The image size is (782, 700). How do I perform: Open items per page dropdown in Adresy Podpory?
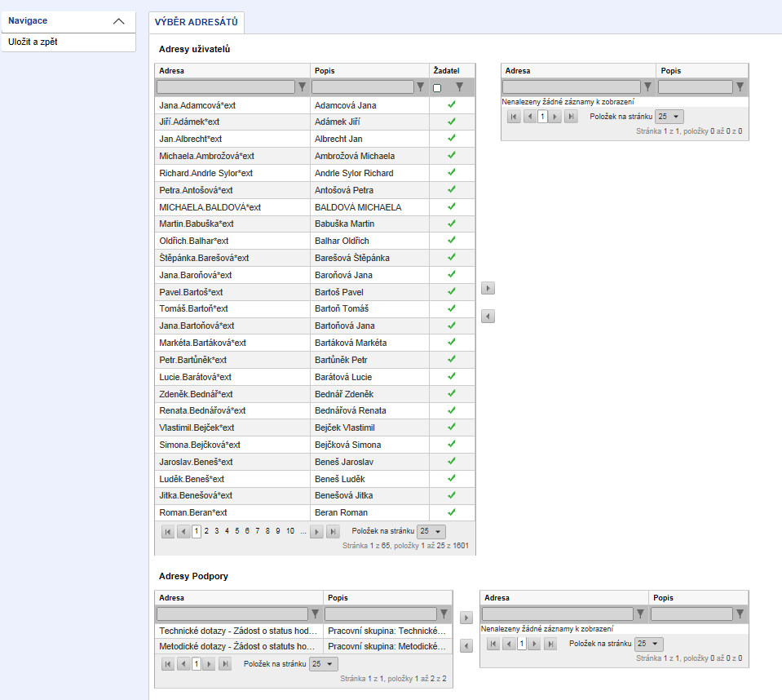(x=324, y=664)
